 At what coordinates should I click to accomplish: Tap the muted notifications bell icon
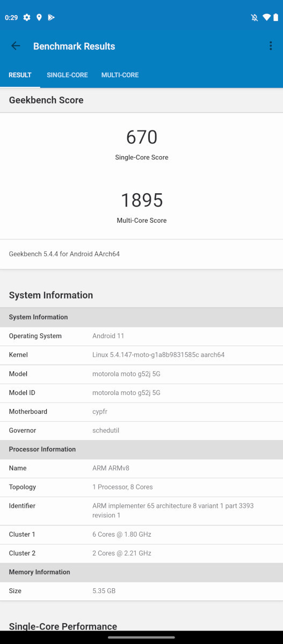click(255, 18)
